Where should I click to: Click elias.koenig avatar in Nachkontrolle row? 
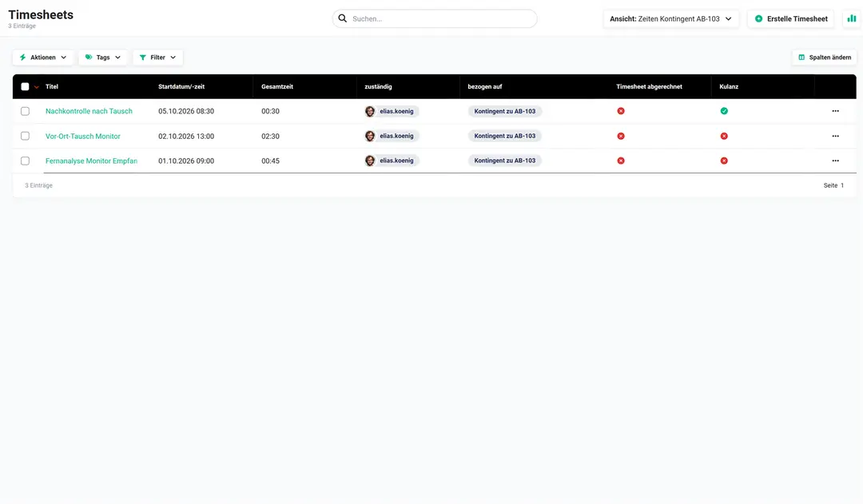pyautogui.click(x=370, y=111)
